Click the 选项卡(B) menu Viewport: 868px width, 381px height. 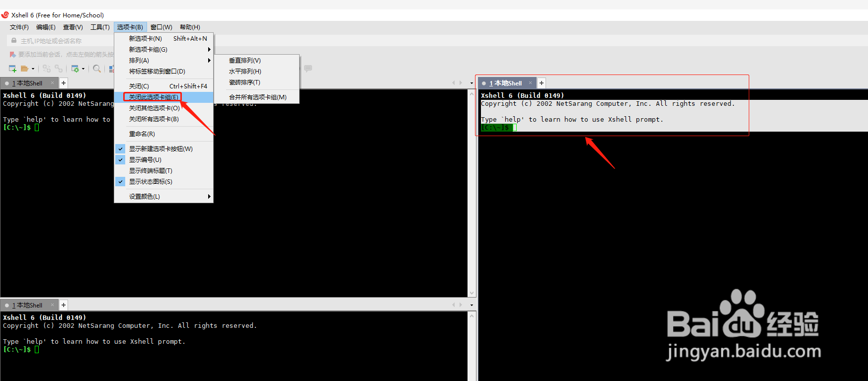(x=130, y=27)
